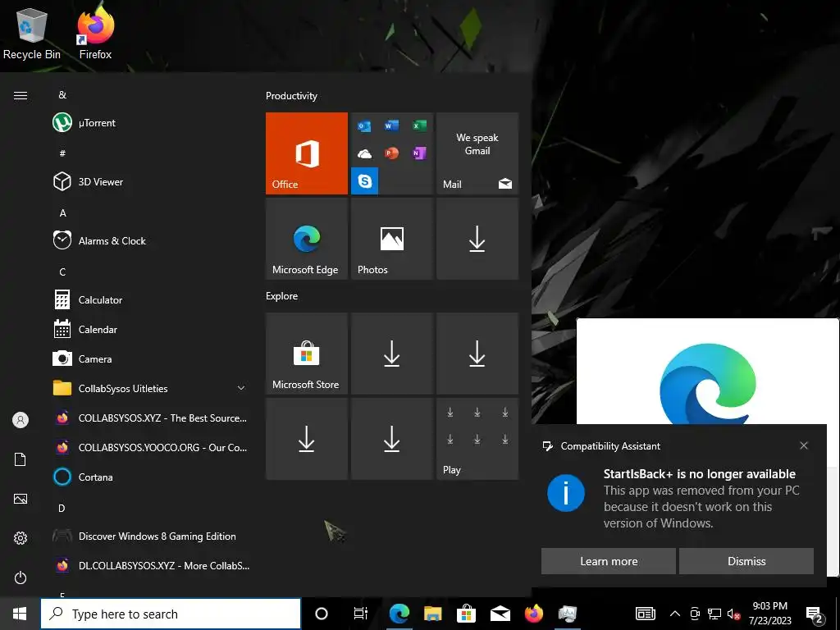Open Mail from the taskbar
Image resolution: width=840 pixels, height=630 pixels.
click(500, 614)
